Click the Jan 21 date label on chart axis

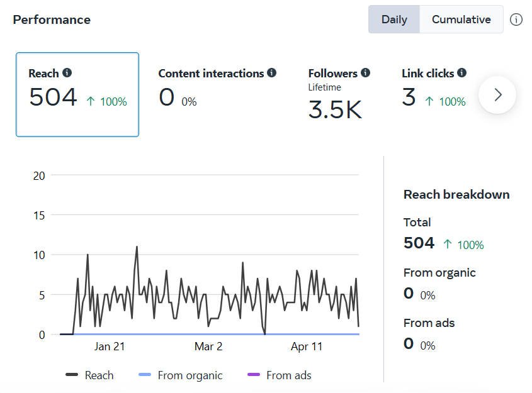pos(110,346)
